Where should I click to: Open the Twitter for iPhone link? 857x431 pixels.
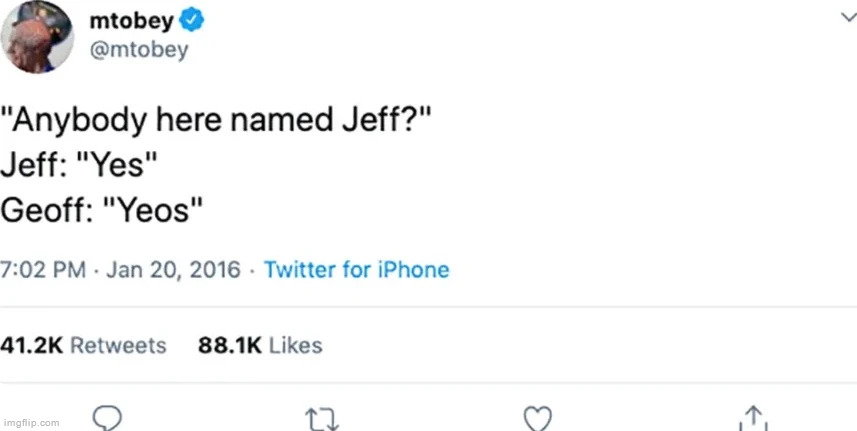356,270
